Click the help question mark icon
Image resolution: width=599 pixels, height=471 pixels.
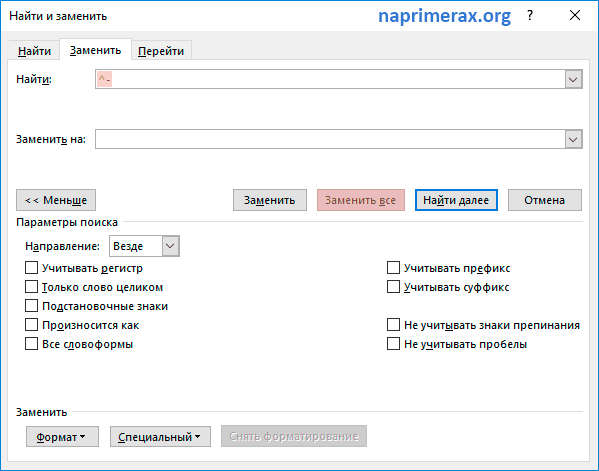click(529, 16)
